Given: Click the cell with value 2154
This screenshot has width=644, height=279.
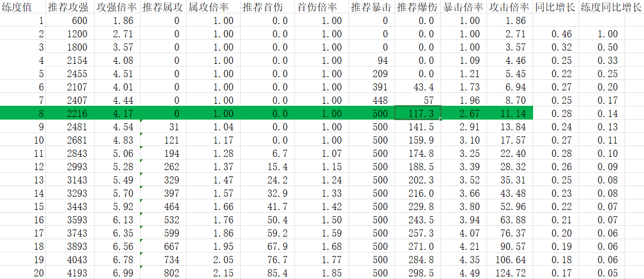Looking at the screenshot, I should coord(70,61).
